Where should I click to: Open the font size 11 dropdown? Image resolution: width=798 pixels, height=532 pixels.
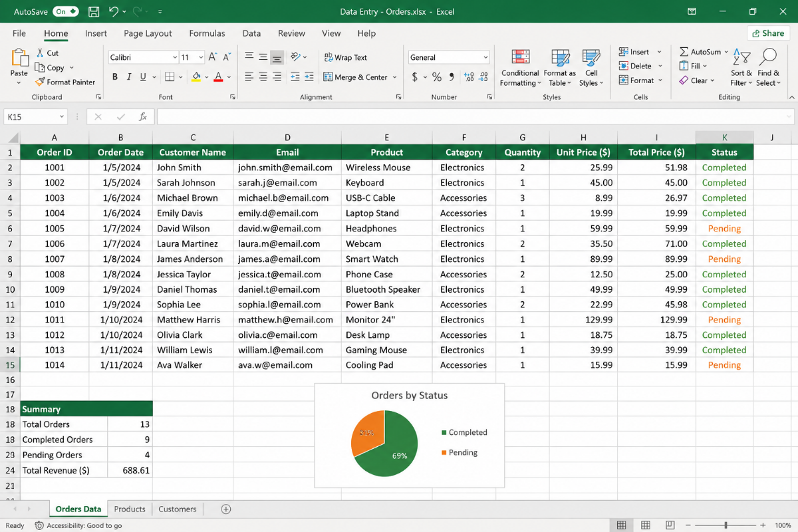tap(201, 58)
